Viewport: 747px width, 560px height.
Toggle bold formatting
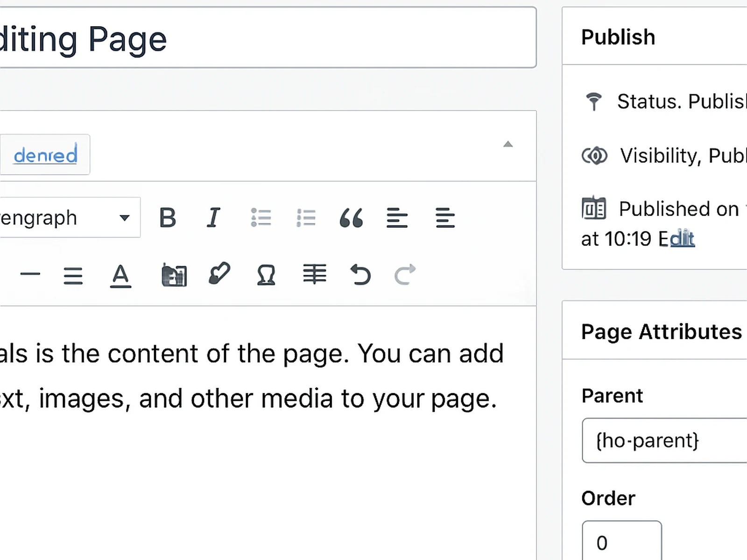click(x=168, y=217)
